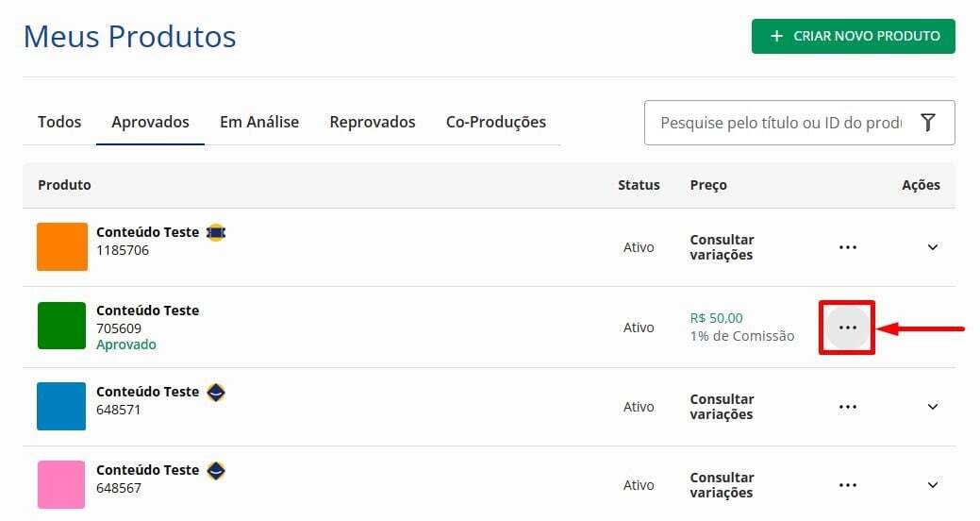Click the badge icon beside product 648571
Screen dimensions: 980x521
pyautogui.click(x=216, y=392)
